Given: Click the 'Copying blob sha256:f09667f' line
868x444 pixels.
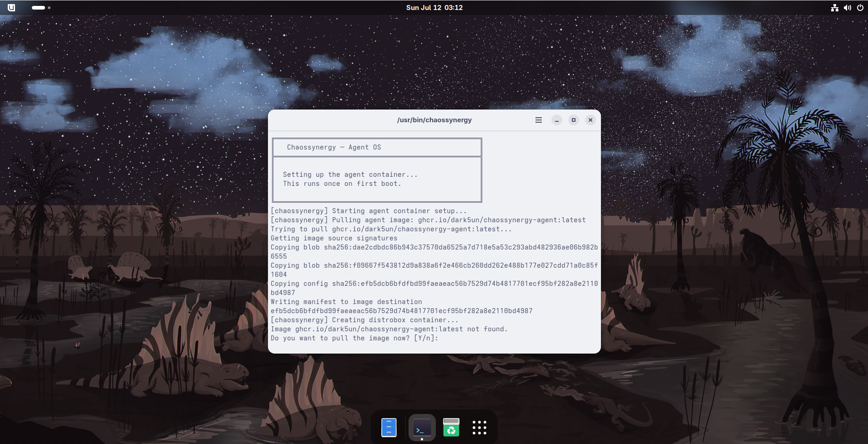Looking at the screenshot, I should (x=434, y=270).
